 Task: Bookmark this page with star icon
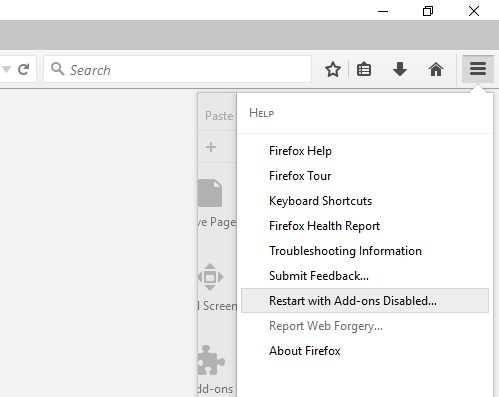333,69
